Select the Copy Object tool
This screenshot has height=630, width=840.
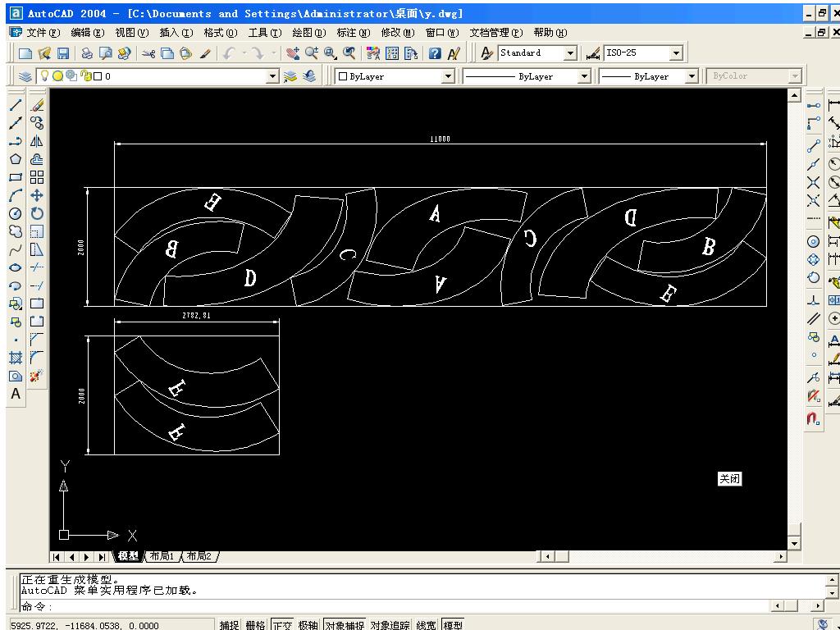point(37,123)
